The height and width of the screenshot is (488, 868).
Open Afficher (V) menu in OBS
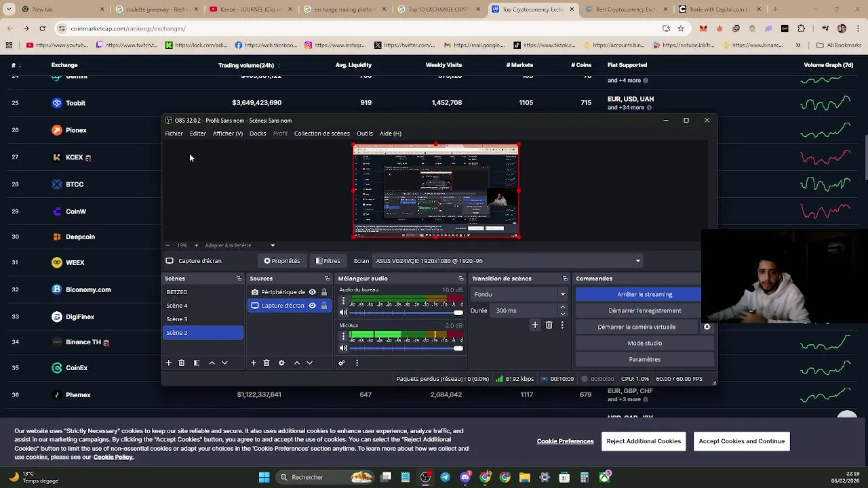point(227,134)
